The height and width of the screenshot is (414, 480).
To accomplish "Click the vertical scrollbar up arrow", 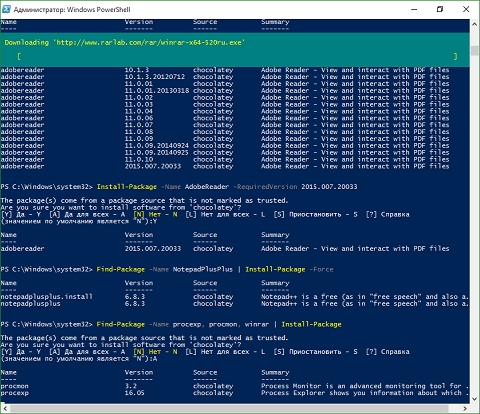I will (x=474, y=24).
